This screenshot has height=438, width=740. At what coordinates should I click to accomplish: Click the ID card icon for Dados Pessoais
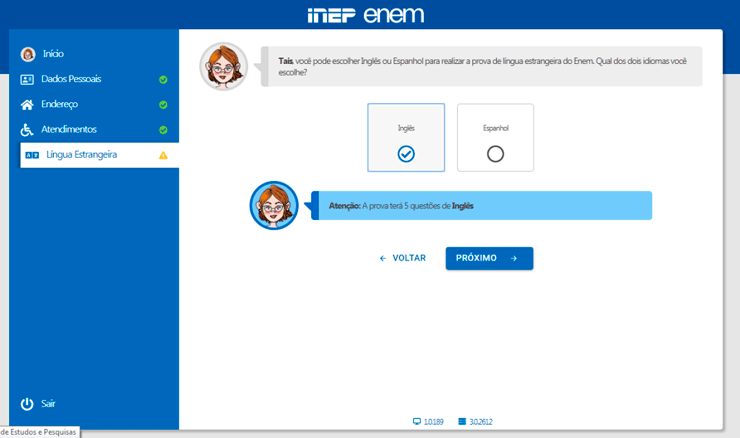click(x=27, y=80)
